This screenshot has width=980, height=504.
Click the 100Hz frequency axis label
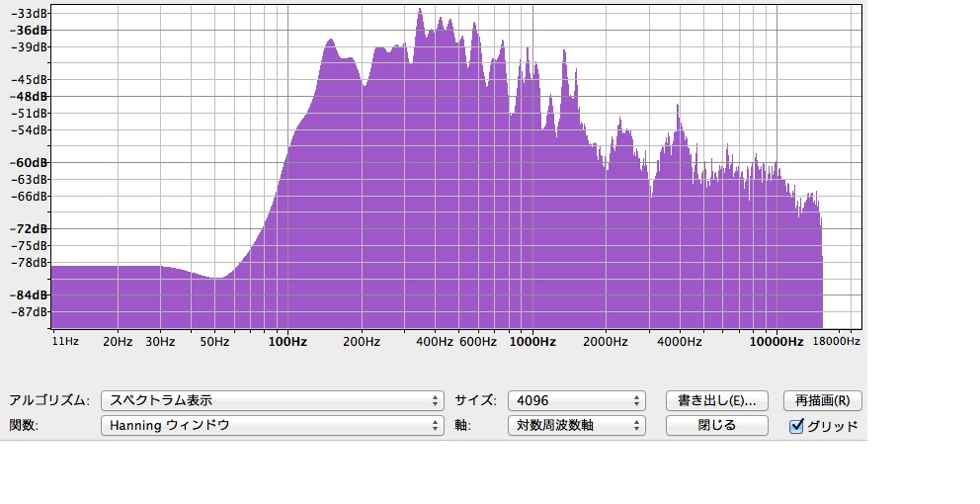click(286, 342)
